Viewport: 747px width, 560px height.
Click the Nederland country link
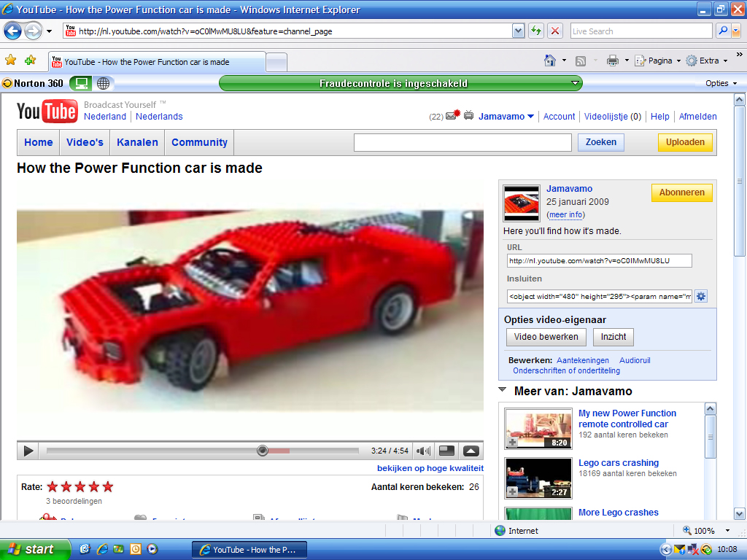pos(105,117)
